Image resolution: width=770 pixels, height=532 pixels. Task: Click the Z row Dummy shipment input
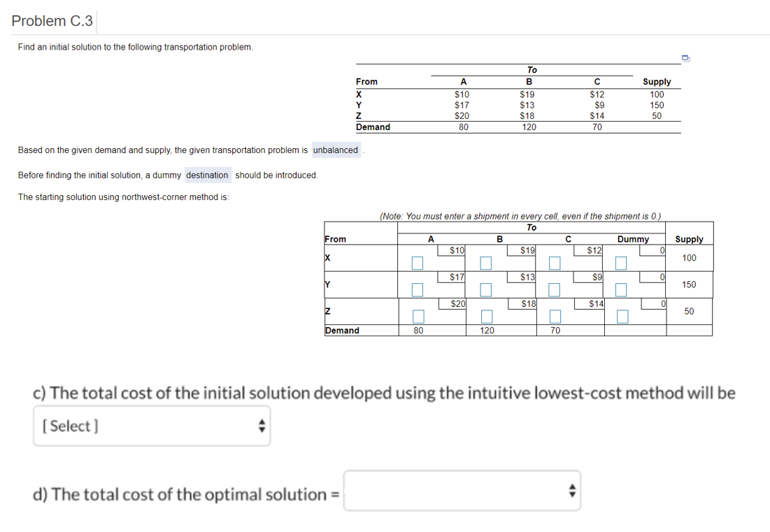[x=621, y=316]
